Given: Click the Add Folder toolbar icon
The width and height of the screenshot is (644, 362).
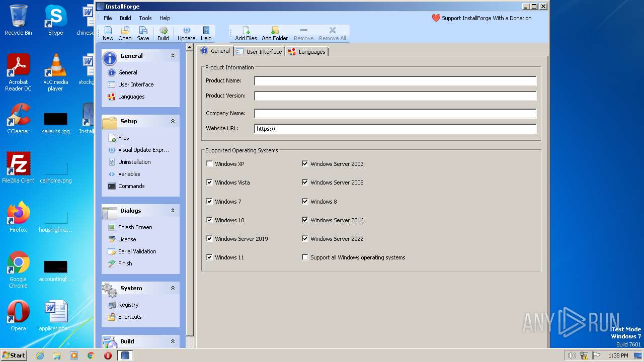Looking at the screenshot, I should pyautogui.click(x=275, y=34).
